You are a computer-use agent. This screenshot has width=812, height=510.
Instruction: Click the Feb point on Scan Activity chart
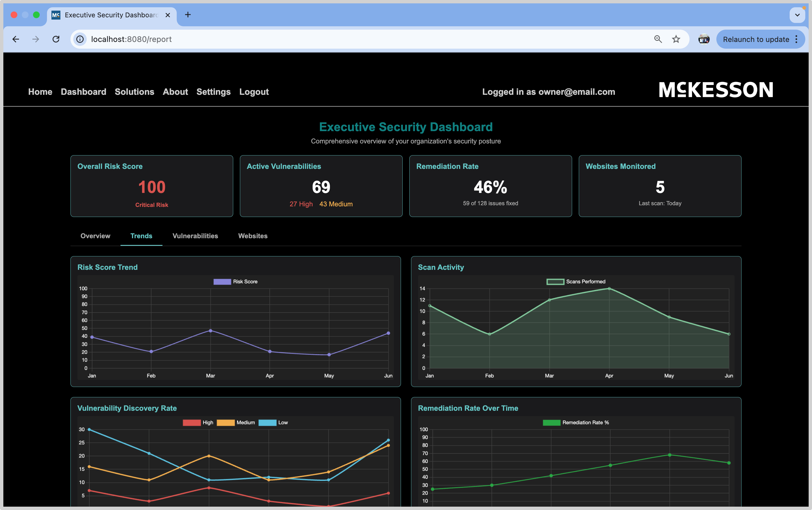[x=490, y=334]
